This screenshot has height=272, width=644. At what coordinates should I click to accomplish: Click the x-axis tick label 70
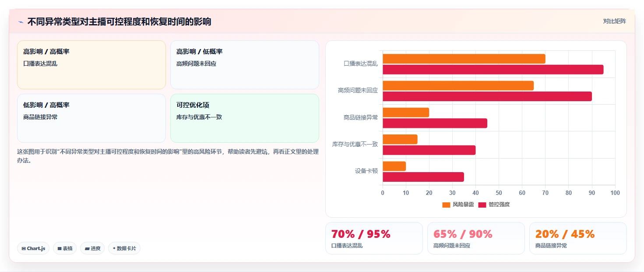click(545, 193)
